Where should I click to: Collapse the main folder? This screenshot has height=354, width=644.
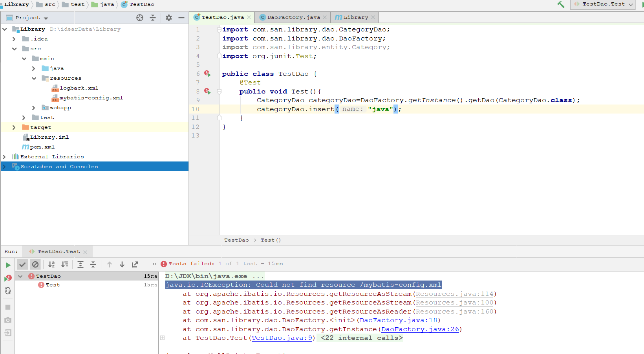coord(24,59)
